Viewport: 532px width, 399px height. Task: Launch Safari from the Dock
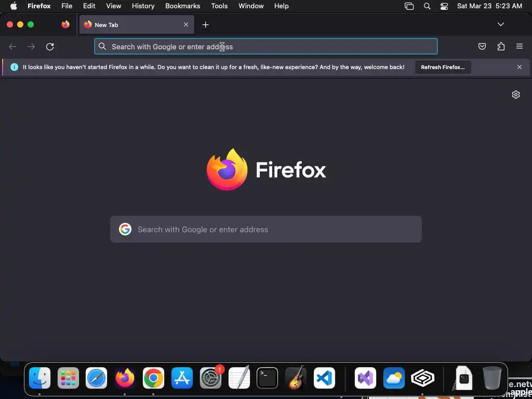[96, 378]
